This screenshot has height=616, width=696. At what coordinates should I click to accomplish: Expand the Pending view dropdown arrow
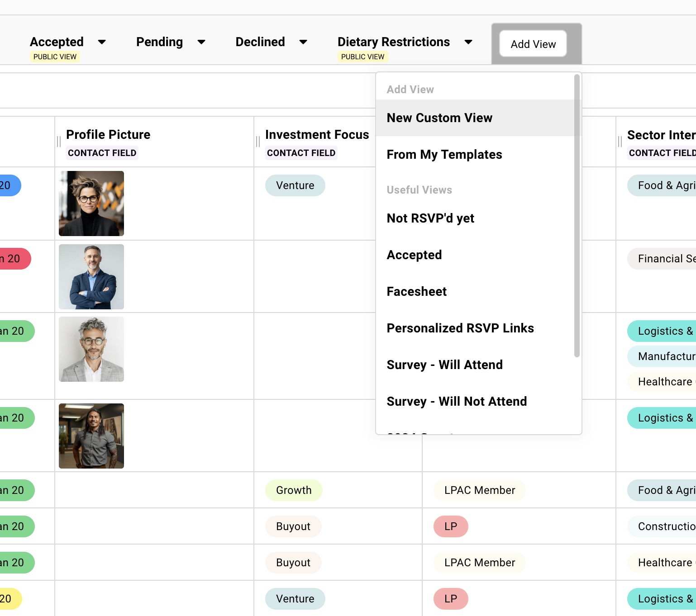201,42
